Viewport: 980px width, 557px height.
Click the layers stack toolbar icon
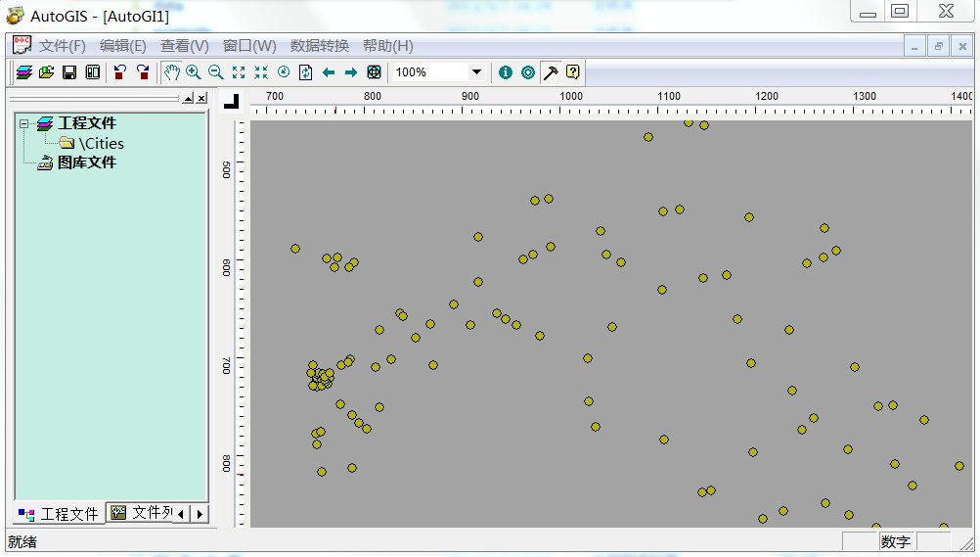(23, 72)
